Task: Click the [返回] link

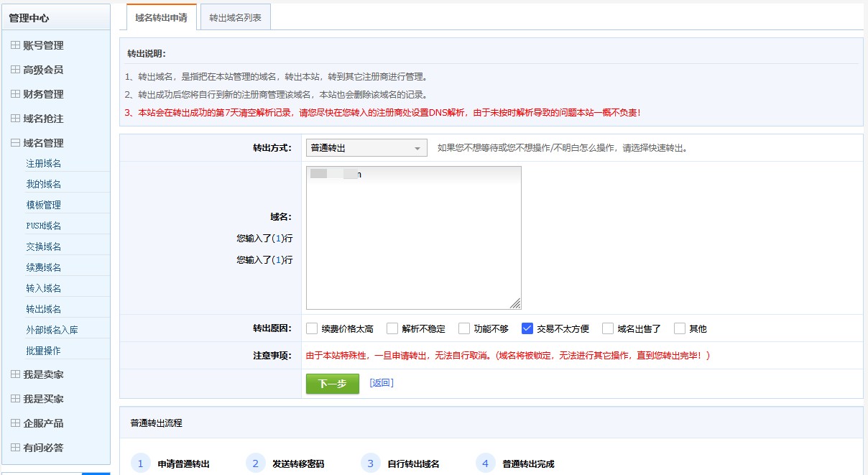Action: click(382, 383)
